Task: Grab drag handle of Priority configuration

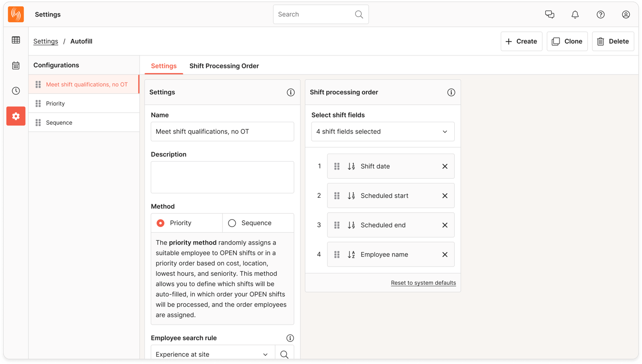Action: (x=38, y=103)
